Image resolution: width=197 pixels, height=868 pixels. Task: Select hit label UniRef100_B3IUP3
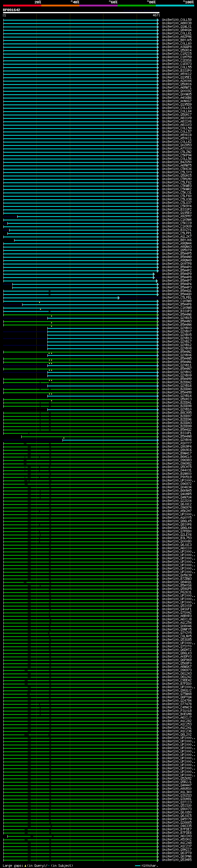(x=177, y=311)
